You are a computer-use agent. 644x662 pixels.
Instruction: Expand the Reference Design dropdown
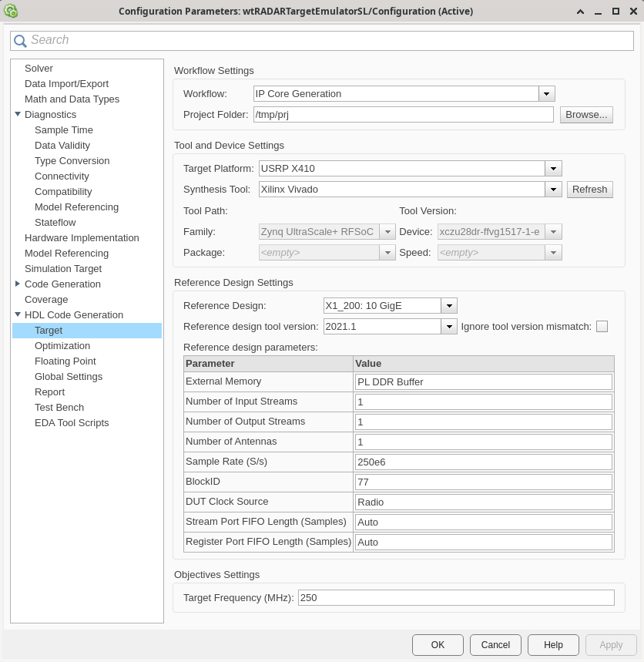coord(449,306)
